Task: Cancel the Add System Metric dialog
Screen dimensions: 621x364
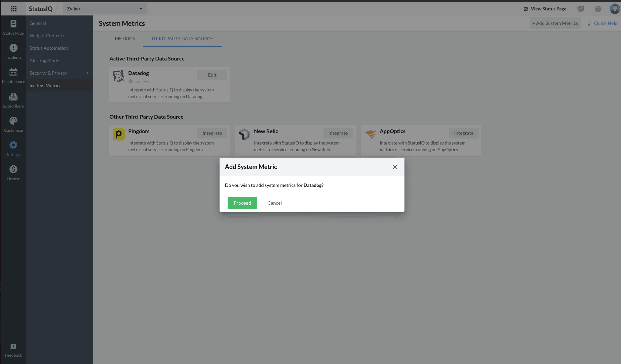Action: (274, 203)
